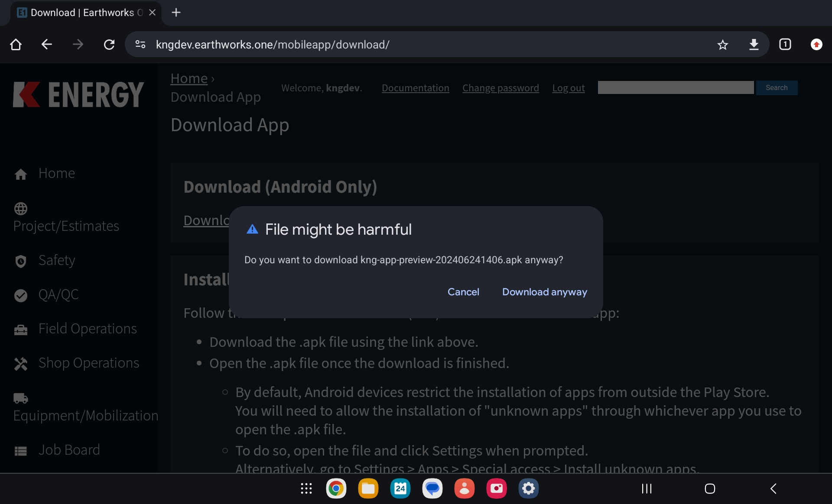
Task: Launch Settings gear from taskbar
Action: tap(528, 488)
